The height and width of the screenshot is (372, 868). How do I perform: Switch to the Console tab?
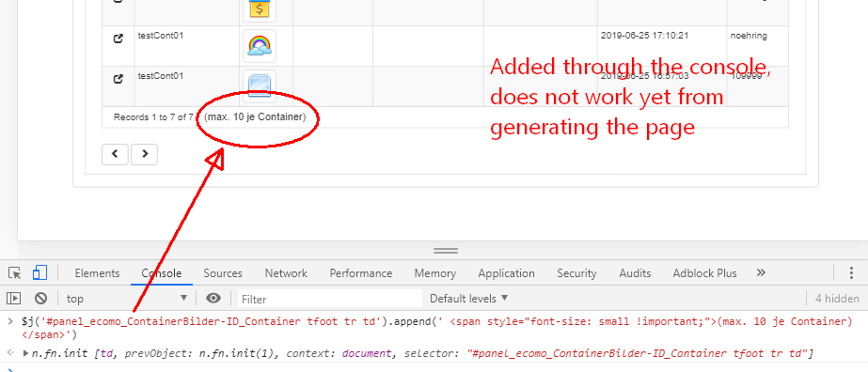[x=162, y=273]
